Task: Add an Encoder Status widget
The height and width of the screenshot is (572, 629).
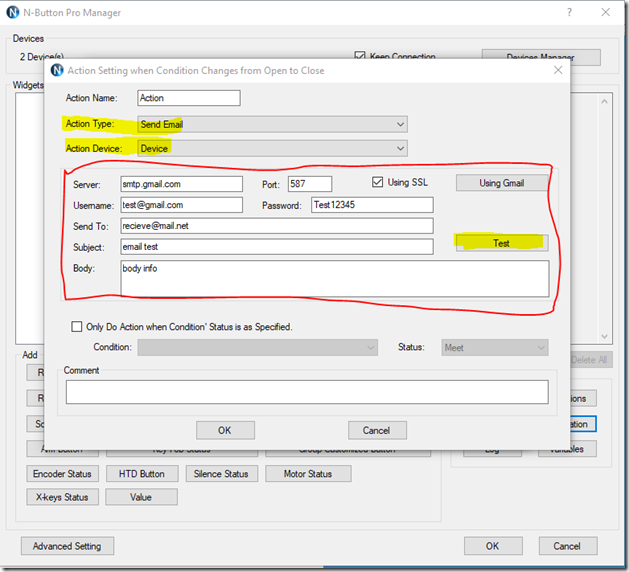Action: pos(62,474)
